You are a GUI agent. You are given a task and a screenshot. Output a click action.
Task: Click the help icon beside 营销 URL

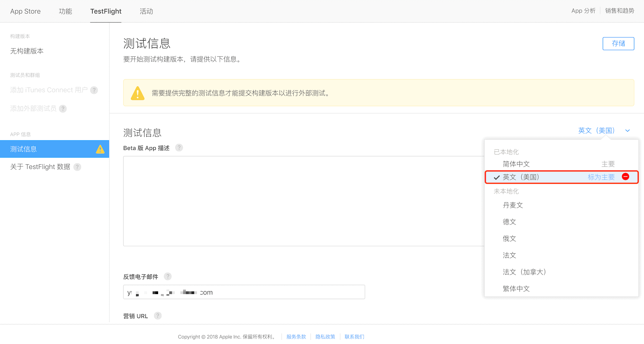158,316
